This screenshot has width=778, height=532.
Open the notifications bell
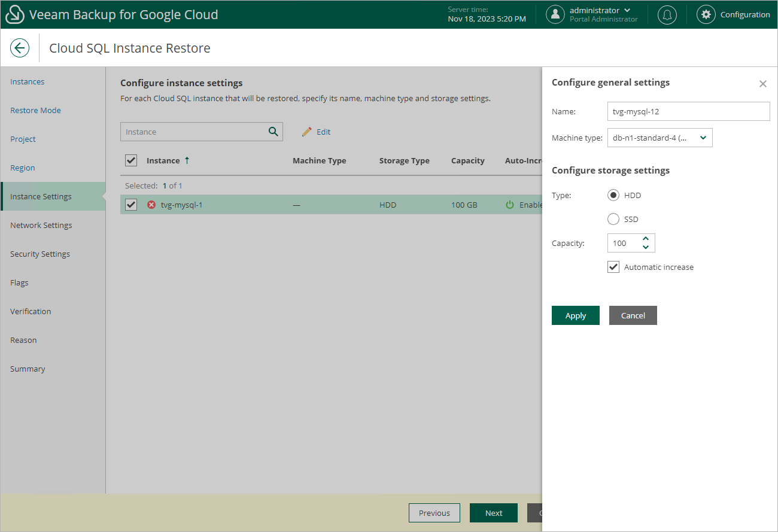click(667, 14)
